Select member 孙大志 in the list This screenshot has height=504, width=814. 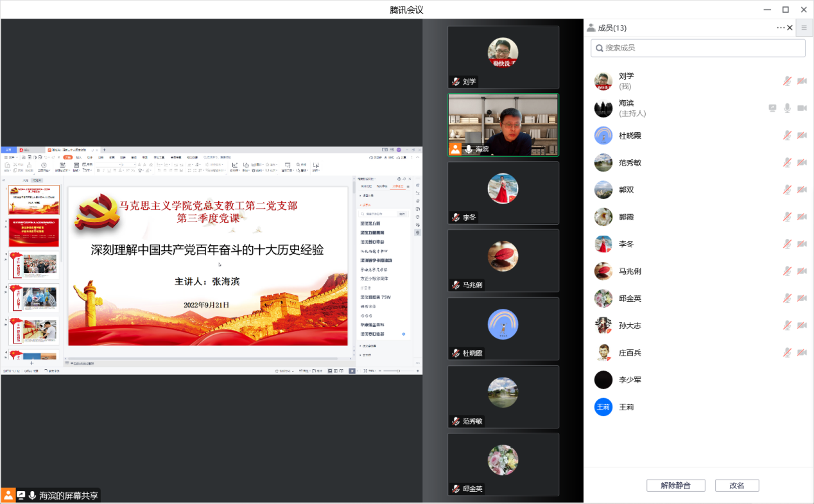630,326
